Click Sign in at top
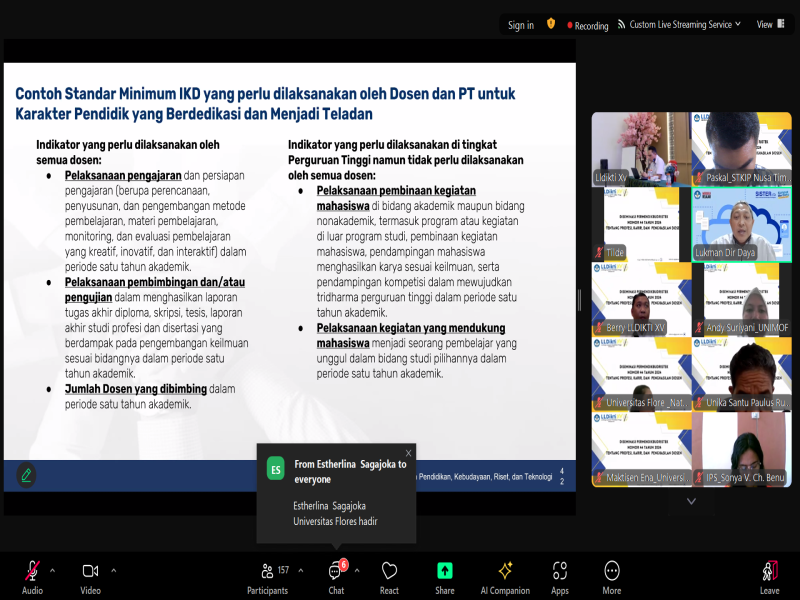The height and width of the screenshot is (600, 800). (x=520, y=25)
